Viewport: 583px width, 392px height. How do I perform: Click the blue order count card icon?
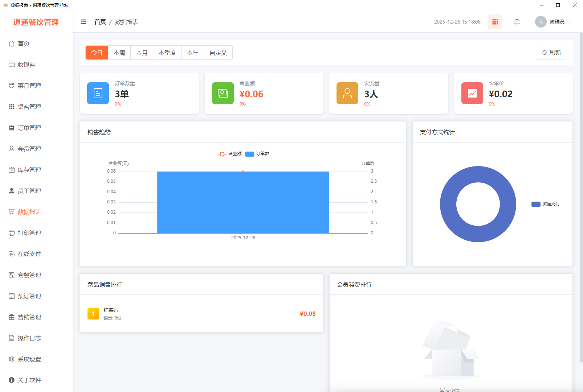click(98, 93)
